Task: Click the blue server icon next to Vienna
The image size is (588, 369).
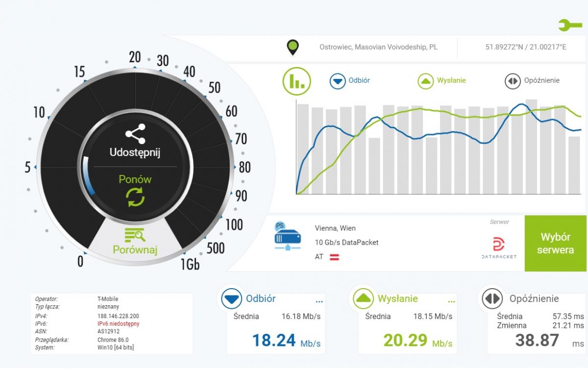Action: click(288, 236)
